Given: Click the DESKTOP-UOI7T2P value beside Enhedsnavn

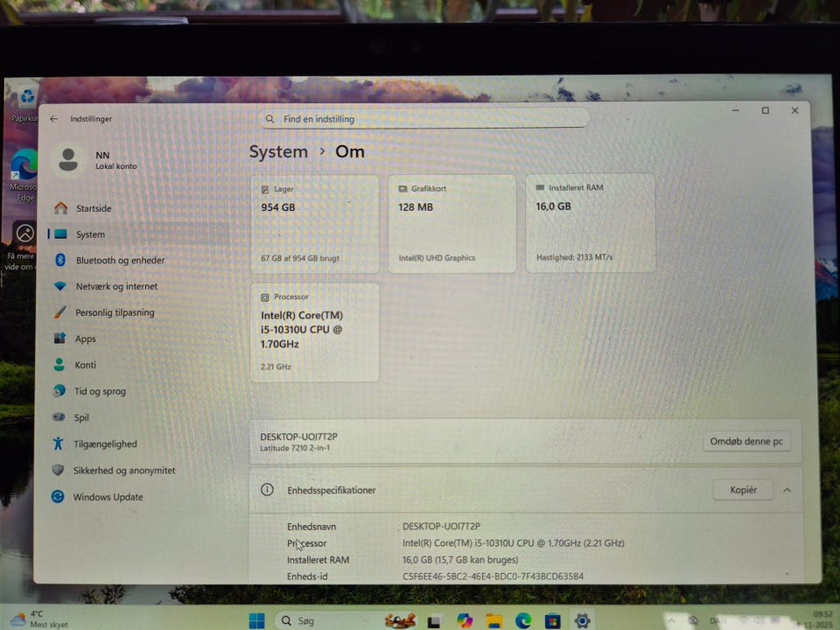Looking at the screenshot, I should coord(441,527).
